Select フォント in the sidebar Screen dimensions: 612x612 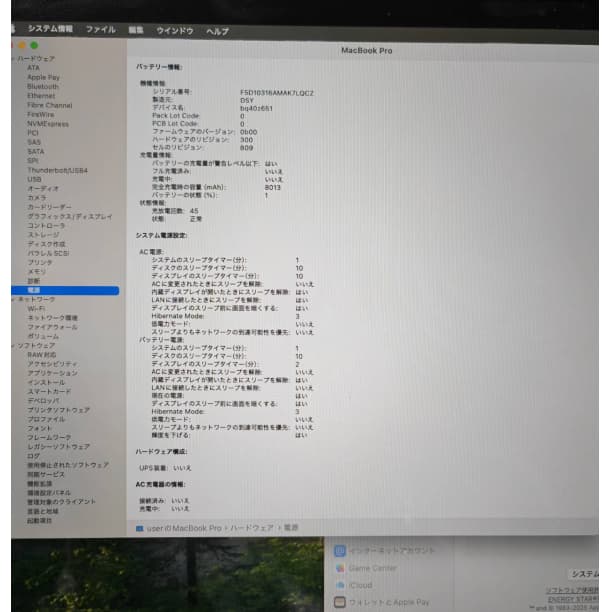click(40, 429)
